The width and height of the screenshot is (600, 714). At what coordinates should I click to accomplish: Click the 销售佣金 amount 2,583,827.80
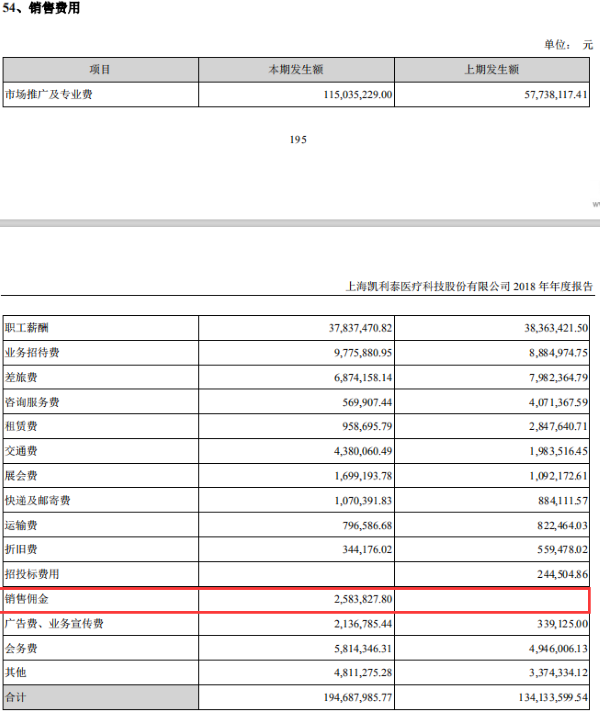point(363,599)
